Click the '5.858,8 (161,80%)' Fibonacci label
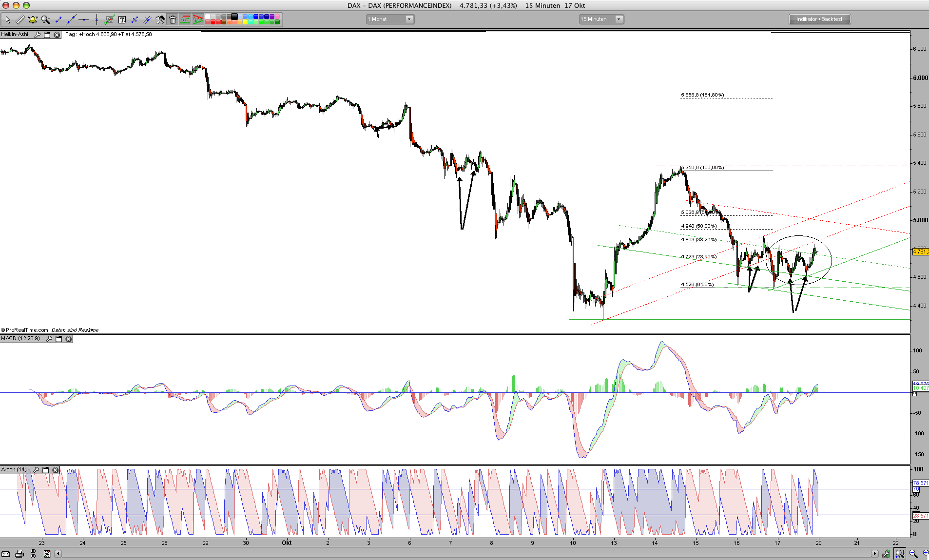The image size is (929, 560). tap(702, 95)
